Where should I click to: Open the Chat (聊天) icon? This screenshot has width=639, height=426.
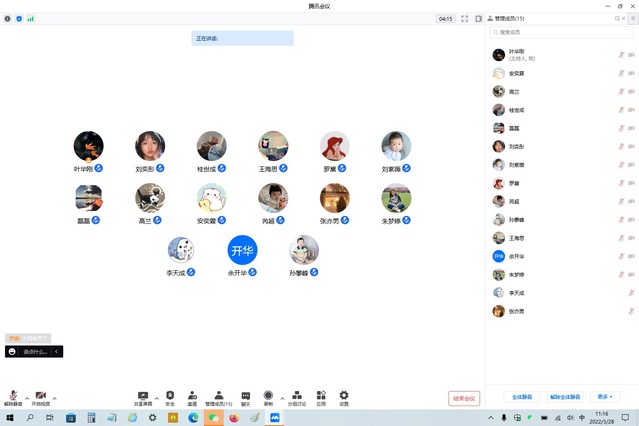[x=246, y=396]
